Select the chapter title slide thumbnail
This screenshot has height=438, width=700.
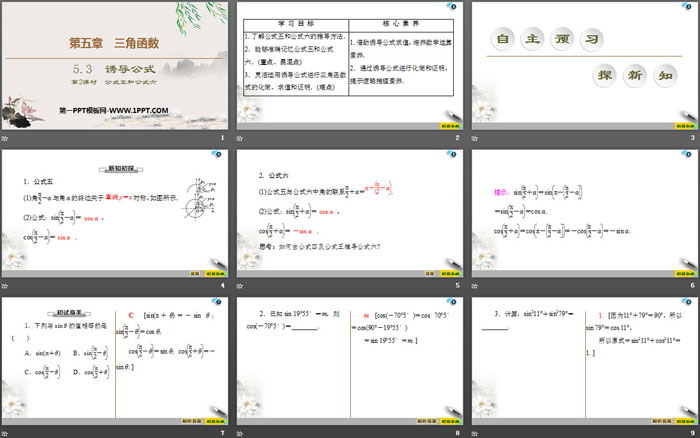pos(115,66)
